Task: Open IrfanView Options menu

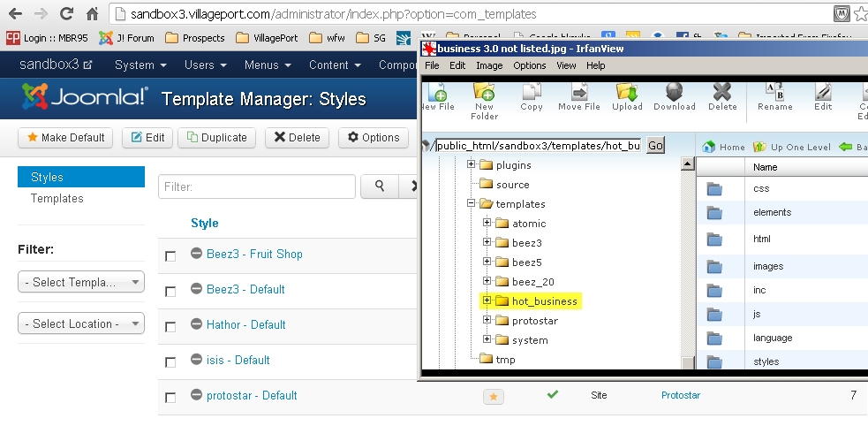Action: (x=529, y=65)
